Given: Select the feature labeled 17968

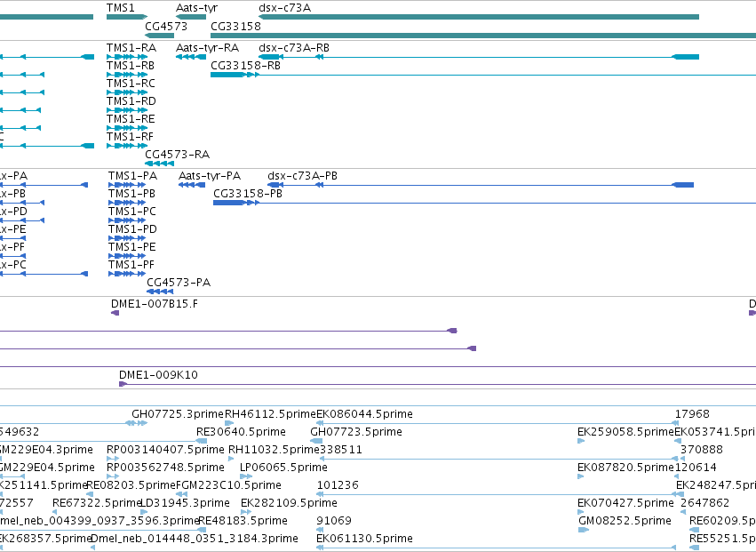Looking at the screenshot, I should [x=692, y=414].
